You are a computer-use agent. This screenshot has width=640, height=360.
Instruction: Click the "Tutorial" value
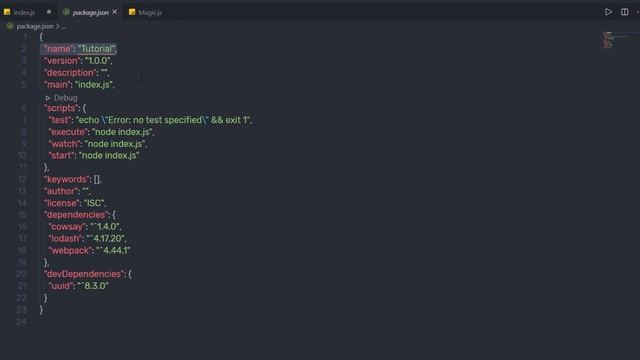pos(96,49)
